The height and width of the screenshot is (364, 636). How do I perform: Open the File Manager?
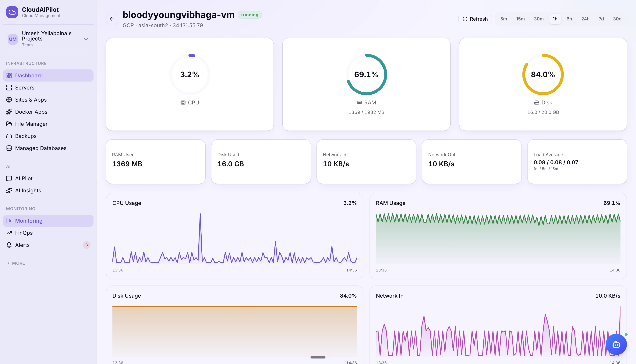48,124
